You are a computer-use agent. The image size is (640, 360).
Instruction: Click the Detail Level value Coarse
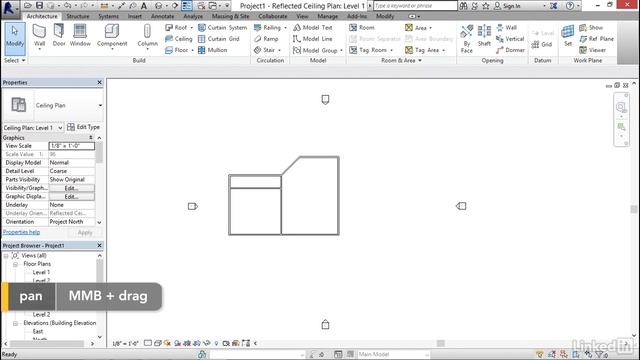[71, 171]
